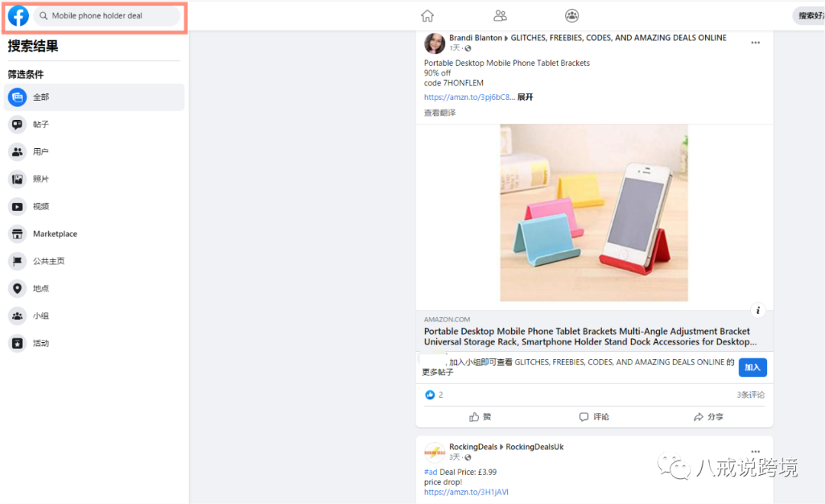Click the public globe icon beside 1天

pos(467,48)
